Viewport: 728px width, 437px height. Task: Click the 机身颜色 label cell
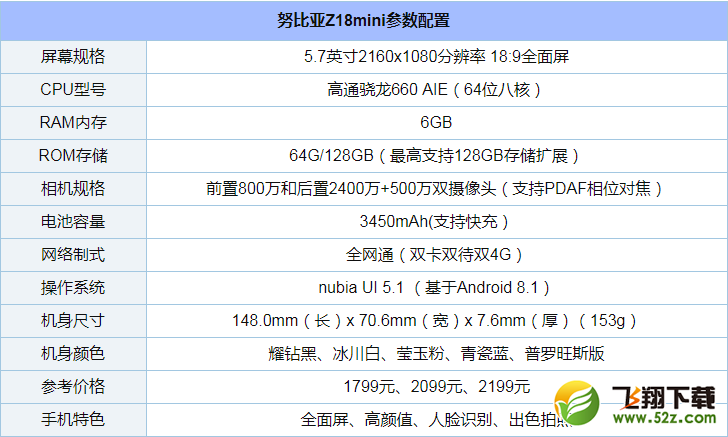[x=73, y=353]
